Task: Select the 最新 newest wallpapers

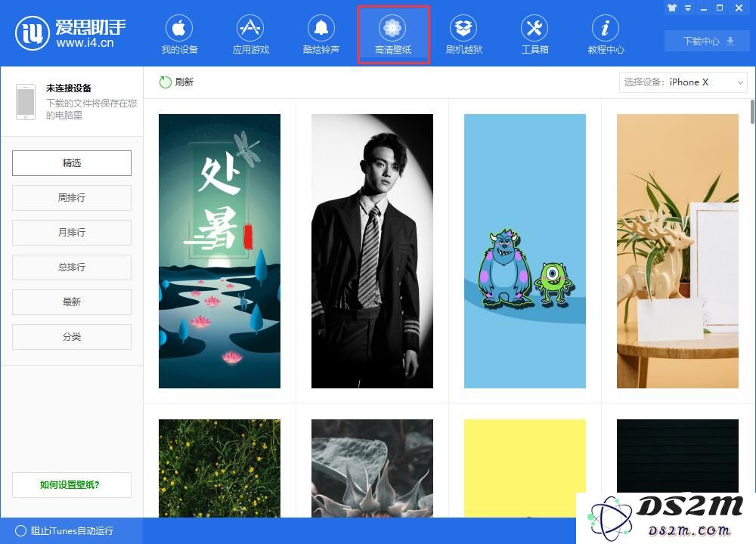Action: pos(72,301)
